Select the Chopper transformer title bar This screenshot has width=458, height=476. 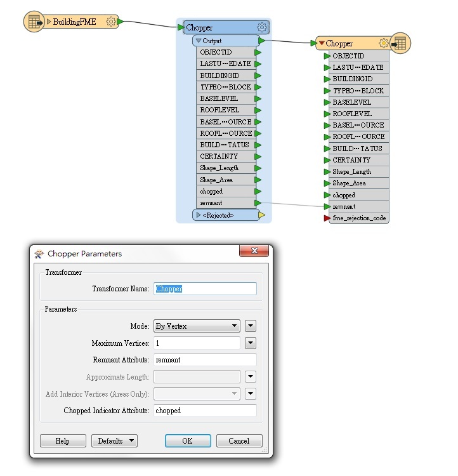226,27
